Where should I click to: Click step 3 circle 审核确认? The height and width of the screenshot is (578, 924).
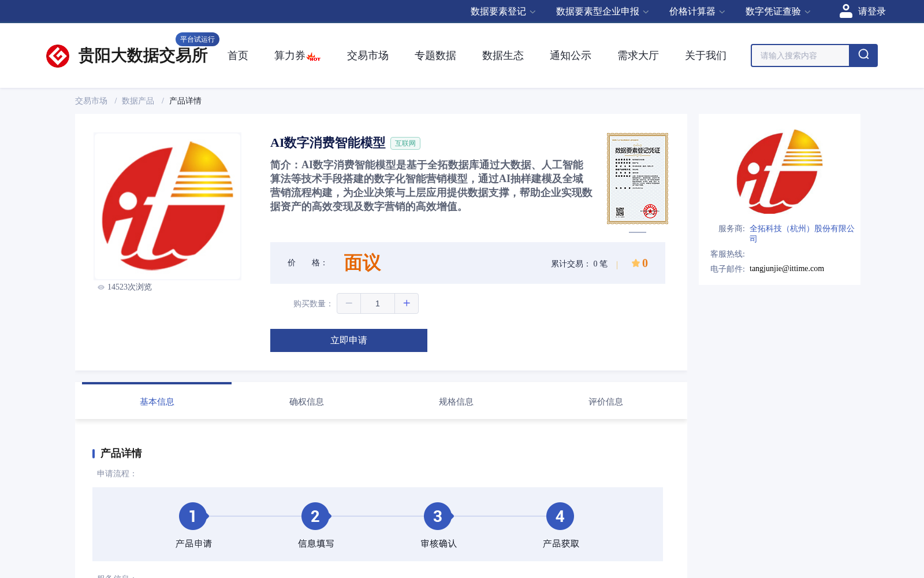(438, 516)
